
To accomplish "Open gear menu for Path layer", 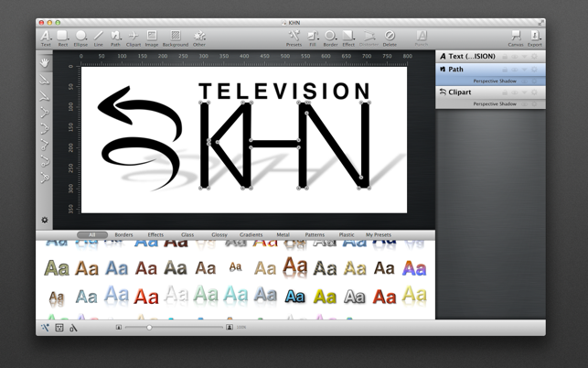I will click(x=534, y=70).
